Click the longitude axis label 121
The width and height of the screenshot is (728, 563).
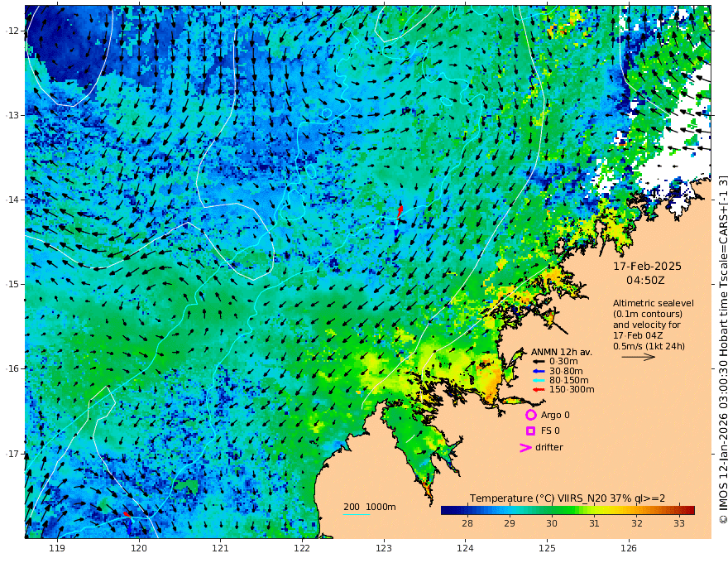click(220, 548)
